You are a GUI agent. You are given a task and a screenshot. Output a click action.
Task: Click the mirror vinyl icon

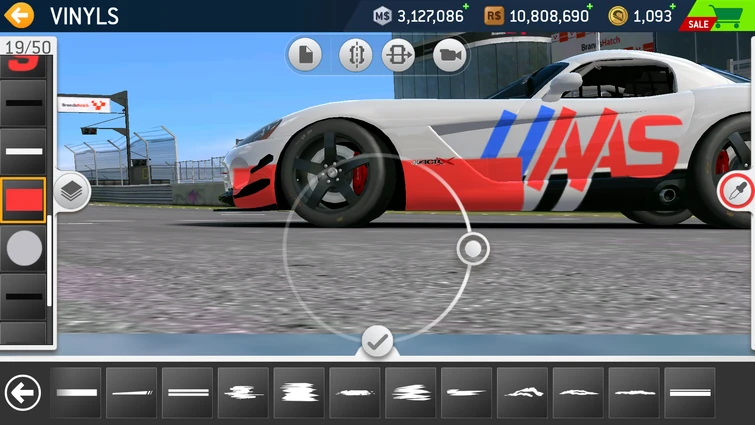coord(355,55)
